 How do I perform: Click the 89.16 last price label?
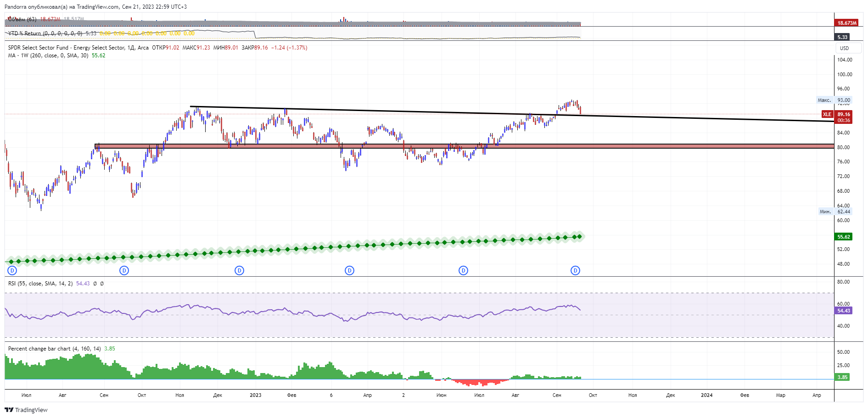coord(844,114)
